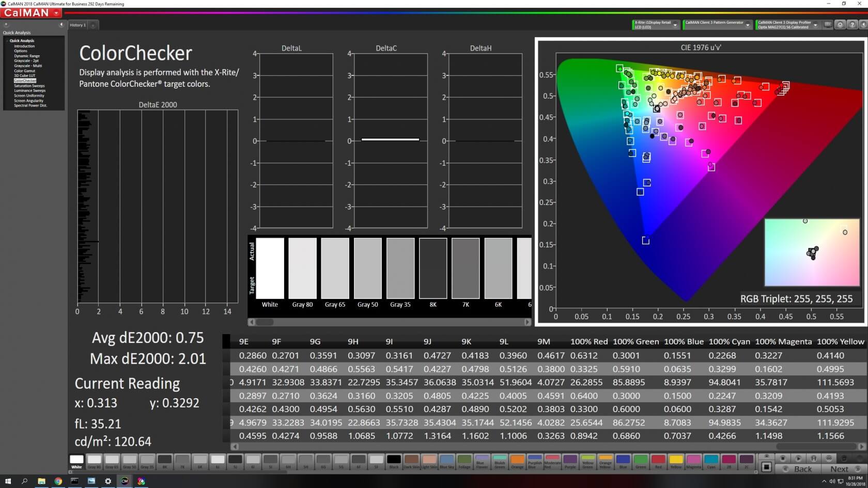Select Saturation Sweeps in Quick Analysis list
868x488 pixels.
(29, 86)
